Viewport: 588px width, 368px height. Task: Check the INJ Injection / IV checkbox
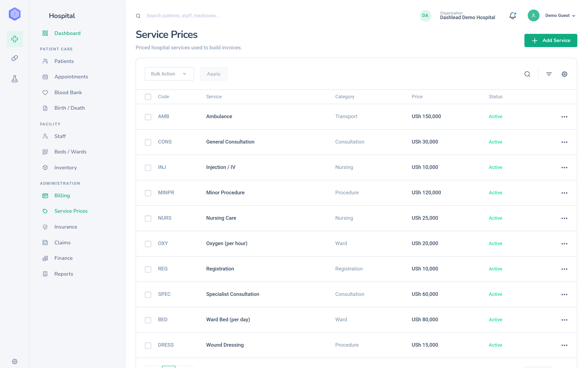pyautogui.click(x=148, y=168)
